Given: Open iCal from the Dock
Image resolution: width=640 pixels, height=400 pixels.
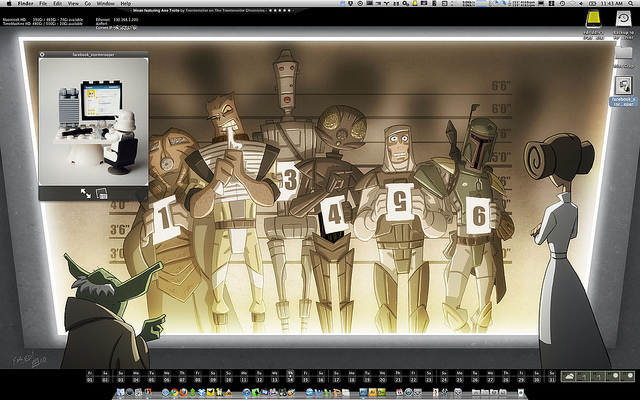Looking at the screenshot, I should pos(400,392).
